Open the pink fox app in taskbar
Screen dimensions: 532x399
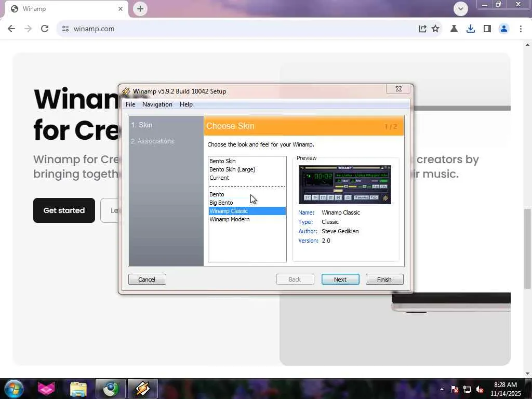[x=46, y=389]
